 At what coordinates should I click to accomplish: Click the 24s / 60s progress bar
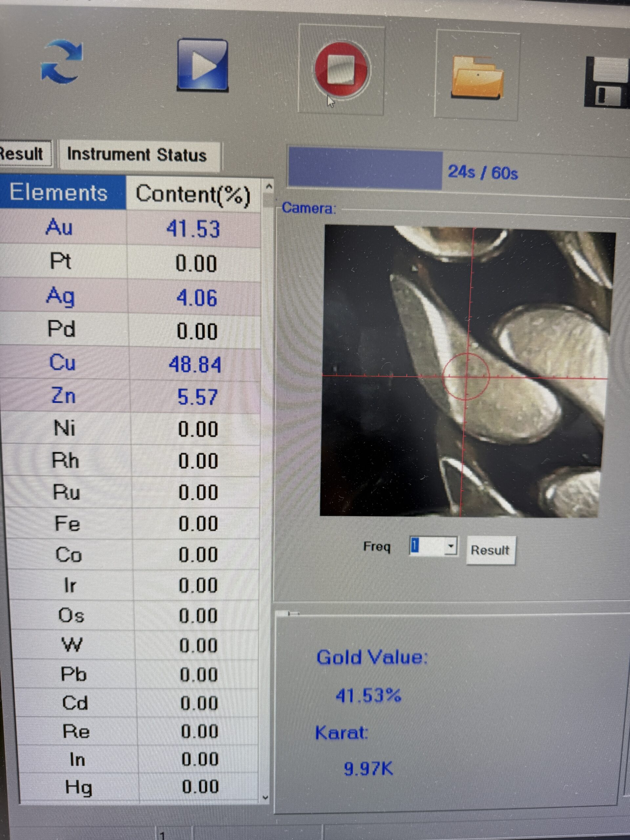click(365, 169)
